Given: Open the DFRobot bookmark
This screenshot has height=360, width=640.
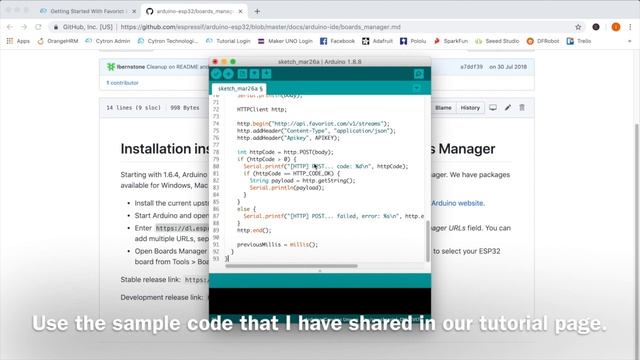Looking at the screenshot, I should click(x=543, y=41).
